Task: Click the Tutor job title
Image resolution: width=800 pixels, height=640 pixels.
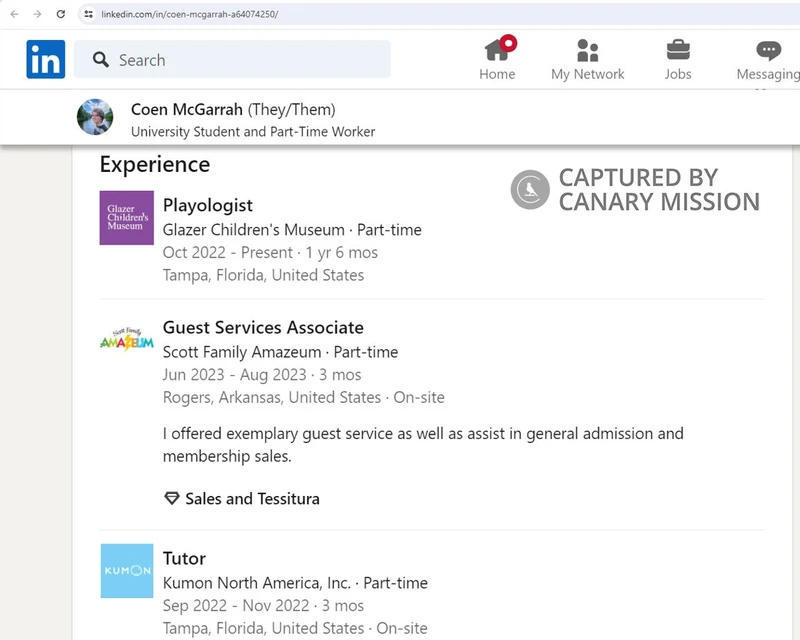Action: tap(184, 558)
